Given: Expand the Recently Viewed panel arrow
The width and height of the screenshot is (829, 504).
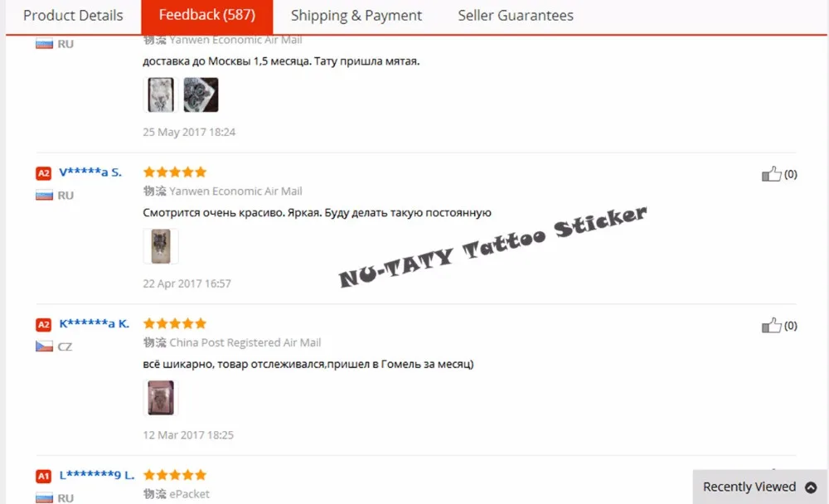Looking at the screenshot, I should click(811, 487).
